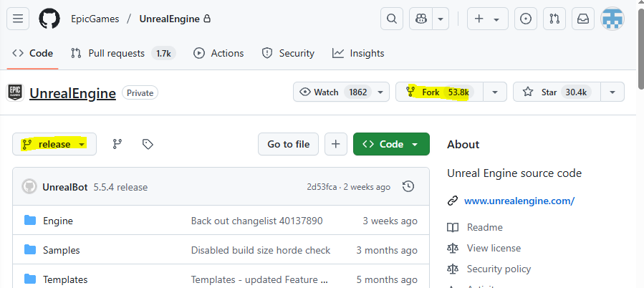Open UnrealEngine breadcrumb link
This screenshot has width=644, height=288.
[x=170, y=19]
